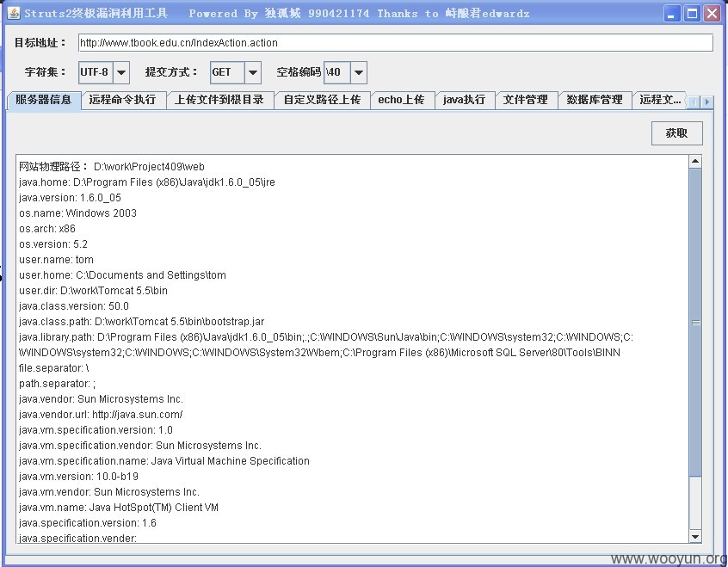Open the truncated 远程文... tab

point(659,100)
